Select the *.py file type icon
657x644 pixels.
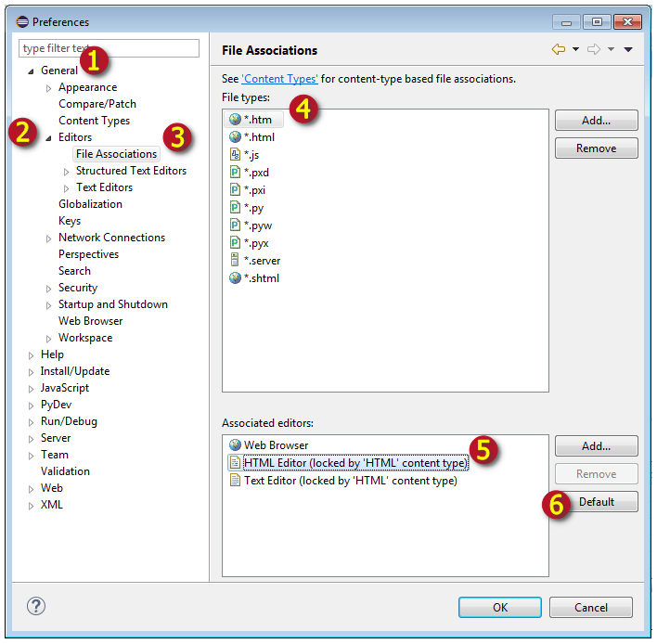click(235, 206)
